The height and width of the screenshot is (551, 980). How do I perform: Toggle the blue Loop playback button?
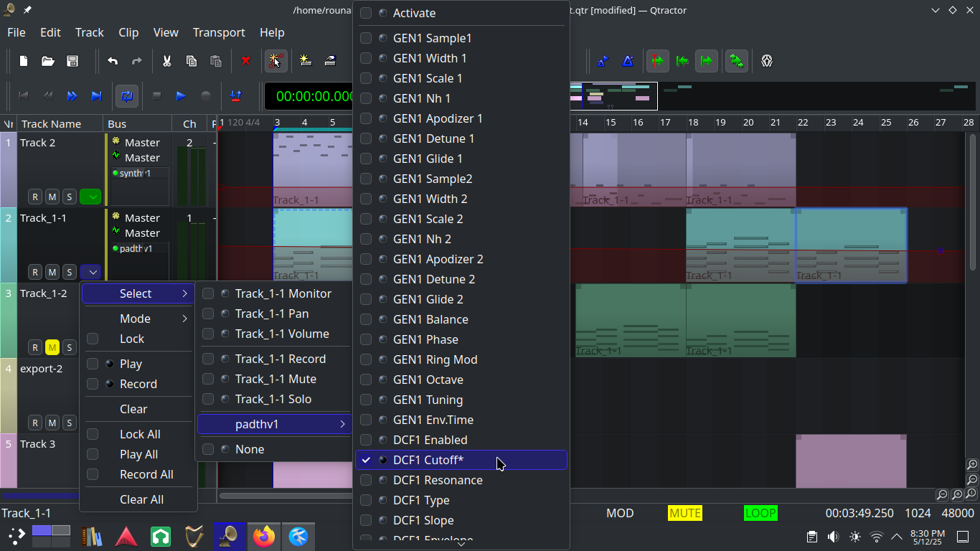tap(127, 95)
